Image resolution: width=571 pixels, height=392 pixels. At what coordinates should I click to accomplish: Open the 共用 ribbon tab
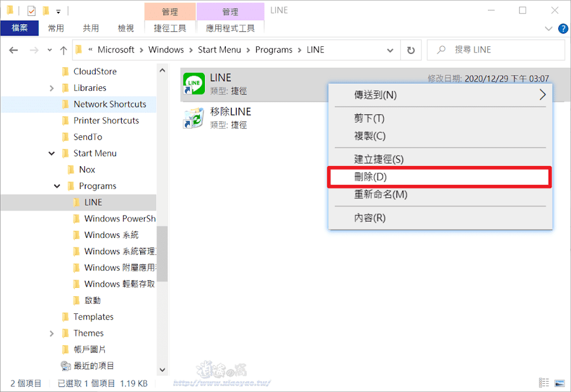pos(91,28)
